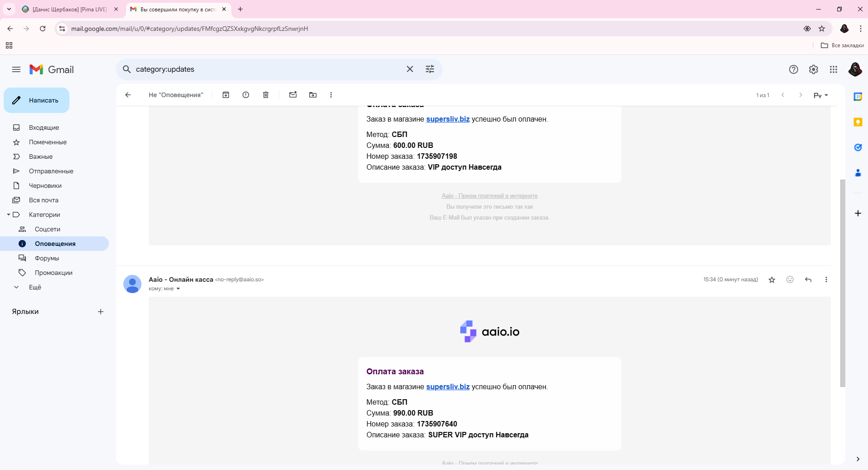Open Google Contacts side panel

pos(858,173)
